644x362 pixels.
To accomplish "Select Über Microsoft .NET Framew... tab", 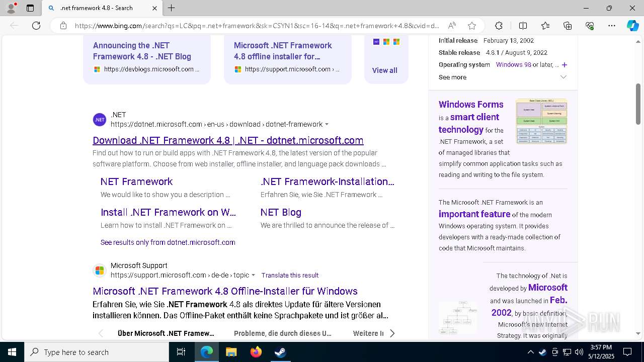I will (166, 333).
